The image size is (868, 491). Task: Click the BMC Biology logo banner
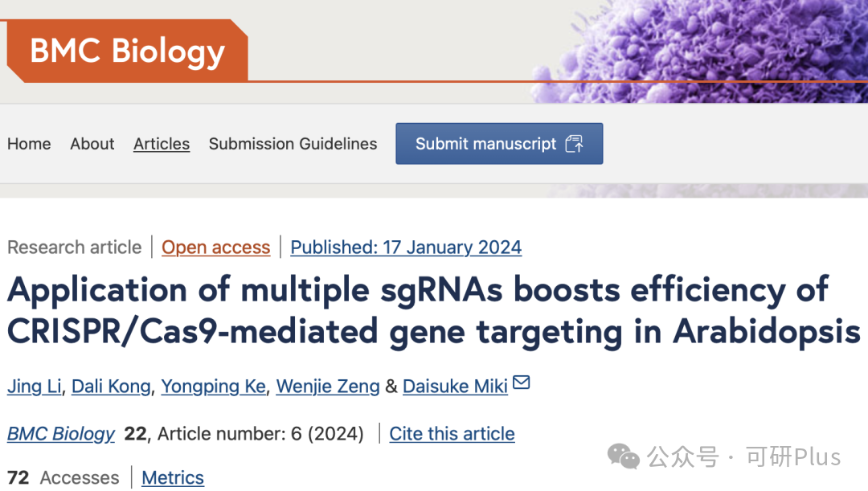point(127,51)
